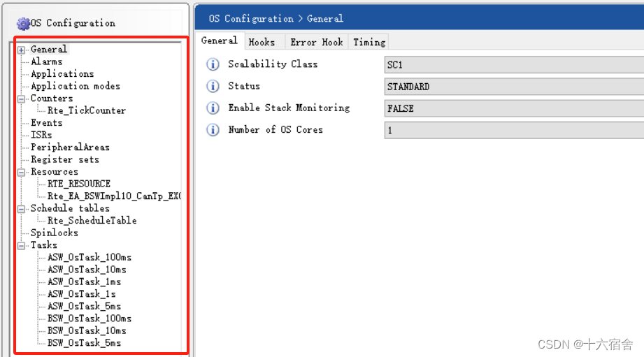
Task: Select BSW_OsTask_5ms task
Action: [x=84, y=343]
